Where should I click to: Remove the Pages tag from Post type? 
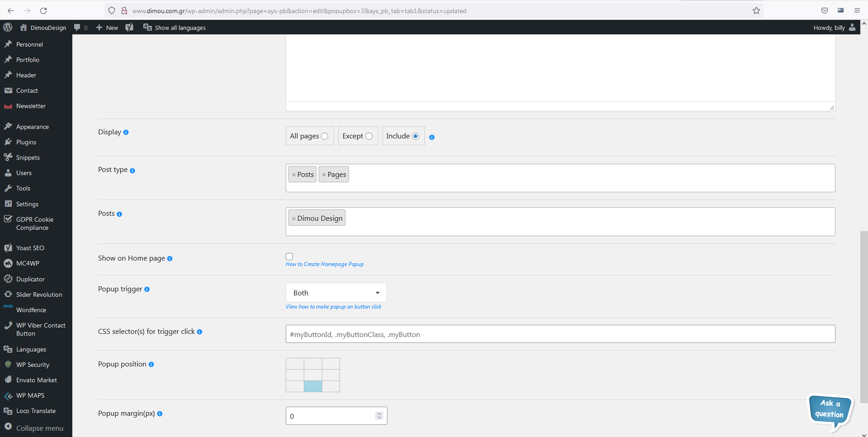click(324, 175)
